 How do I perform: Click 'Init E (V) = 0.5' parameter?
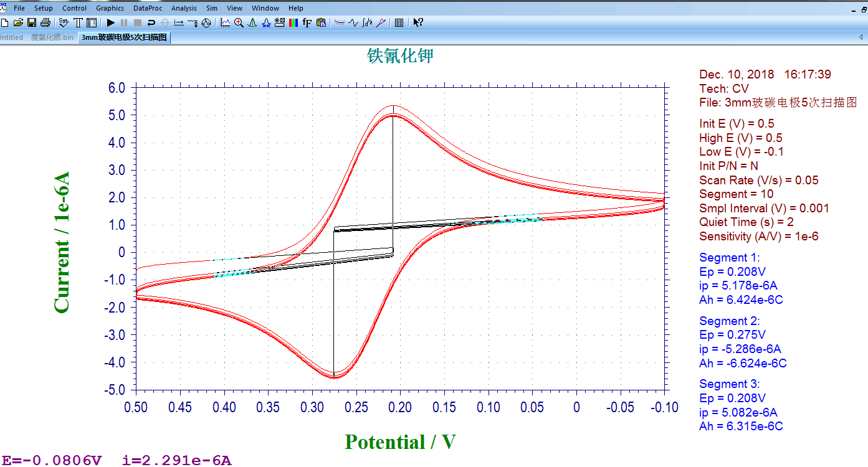click(x=737, y=123)
